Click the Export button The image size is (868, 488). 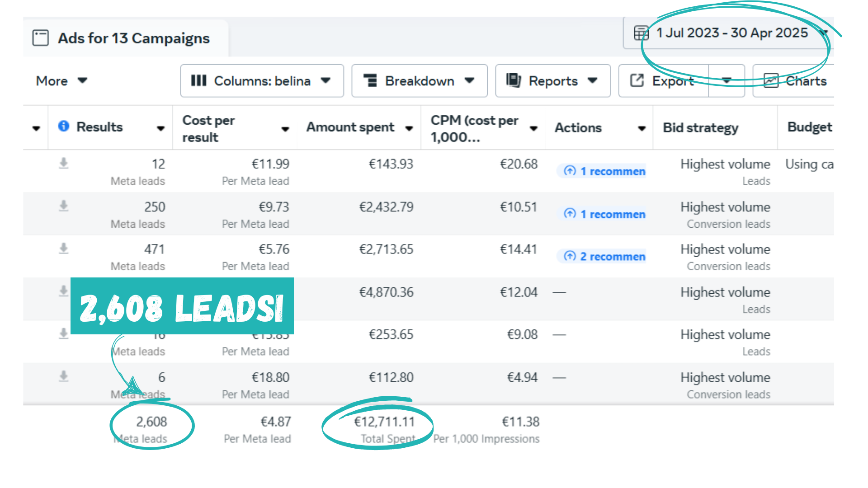[663, 81]
